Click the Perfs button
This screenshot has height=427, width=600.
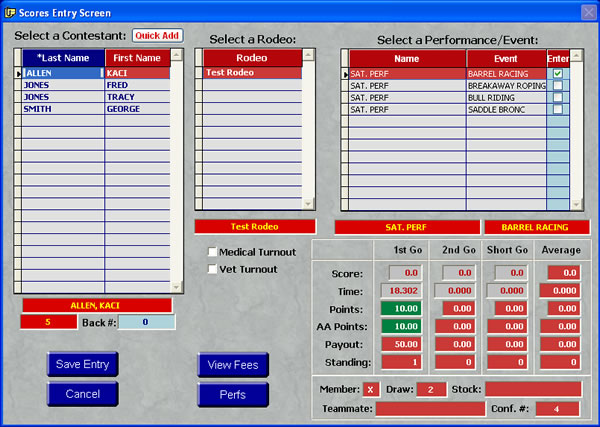coord(233,394)
